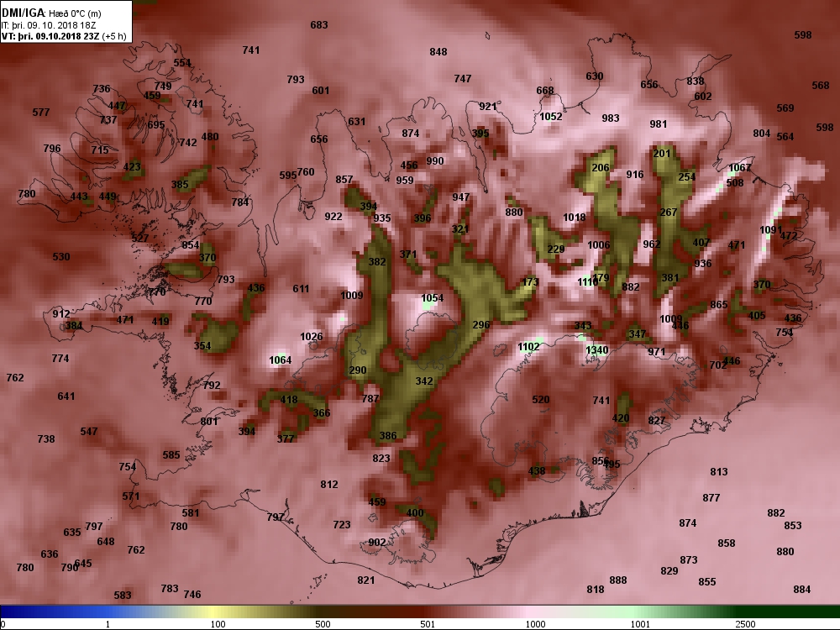The width and height of the screenshot is (840, 630).
Task: Click the title text 'DMI/IGA: Hæð 0°C (m)'
Action: click(x=51, y=13)
